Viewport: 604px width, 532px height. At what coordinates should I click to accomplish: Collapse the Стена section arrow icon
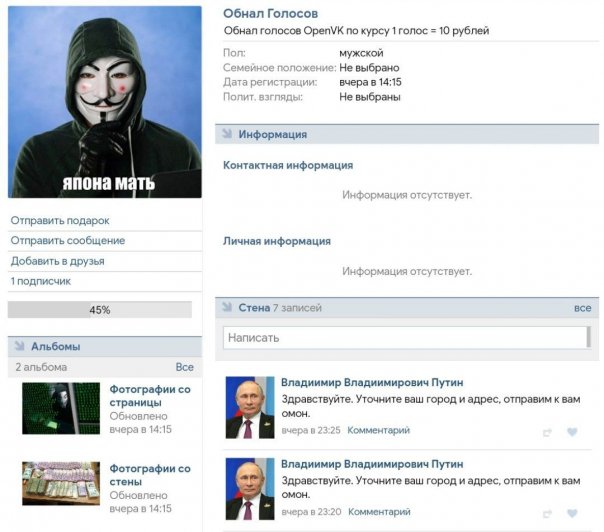pos(227,307)
